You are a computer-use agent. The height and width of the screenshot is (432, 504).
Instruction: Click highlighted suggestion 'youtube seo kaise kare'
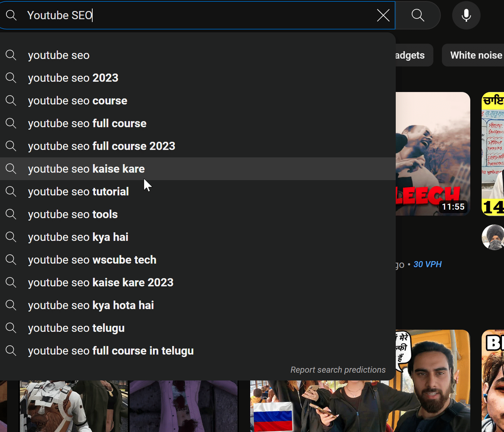(x=198, y=169)
